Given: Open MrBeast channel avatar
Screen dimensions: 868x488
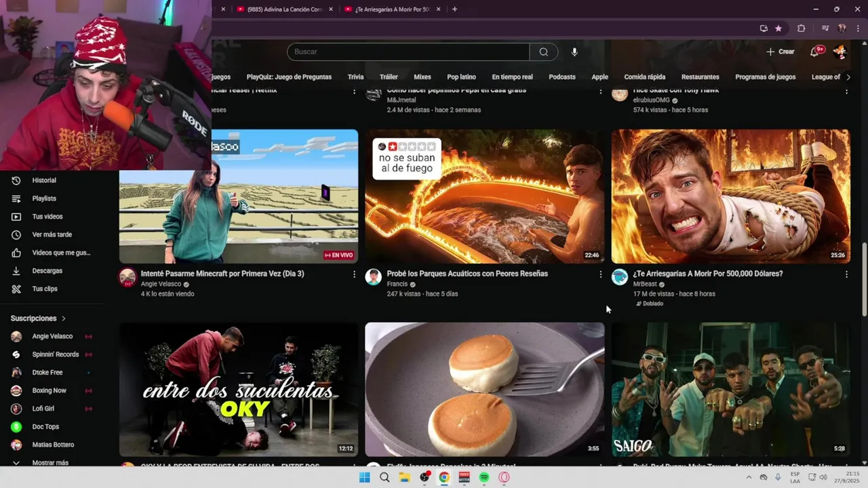Looking at the screenshot, I should click(620, 277).
